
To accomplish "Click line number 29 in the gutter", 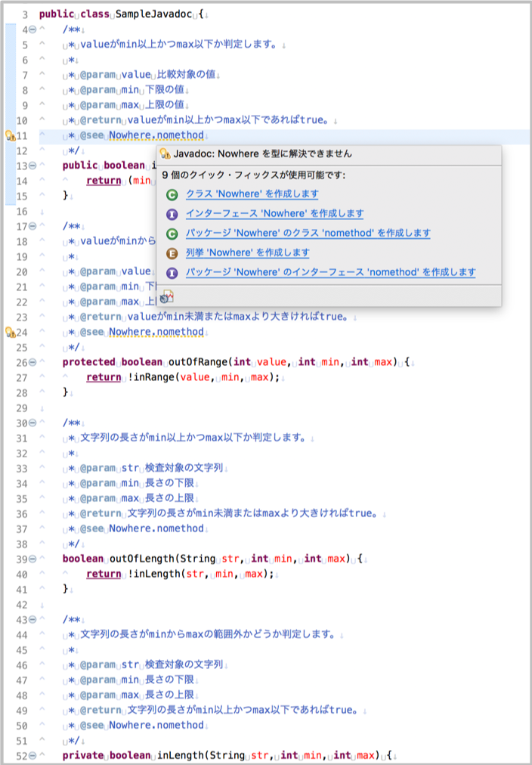I will pos(22,408).
